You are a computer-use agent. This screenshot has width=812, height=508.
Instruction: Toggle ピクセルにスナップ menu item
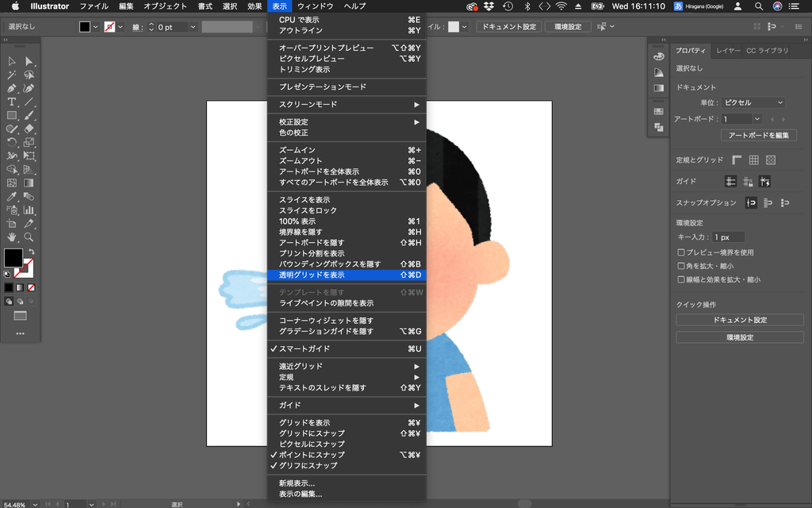point(347,444)
